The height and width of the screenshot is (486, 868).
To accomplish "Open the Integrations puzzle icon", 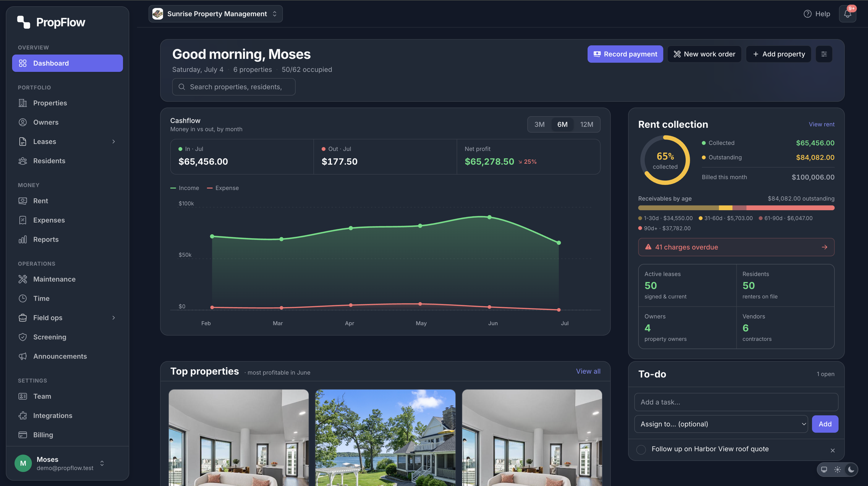I will [23, 415].
